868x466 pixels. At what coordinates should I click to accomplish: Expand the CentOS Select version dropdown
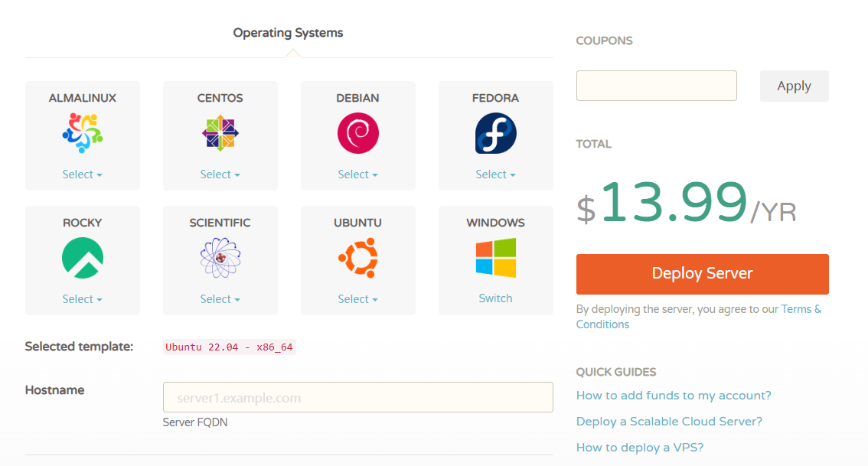click(220, 174)
